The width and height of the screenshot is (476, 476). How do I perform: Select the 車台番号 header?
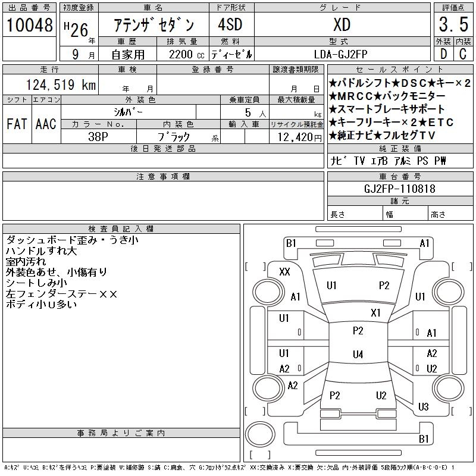pos(400,176)
